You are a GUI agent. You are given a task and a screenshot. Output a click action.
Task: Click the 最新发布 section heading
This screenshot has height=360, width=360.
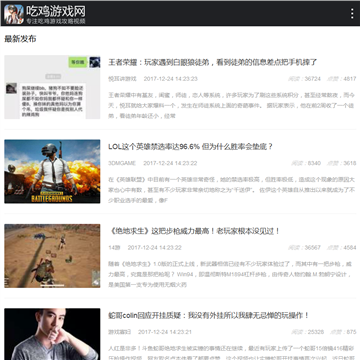click(x=20, y=39)
